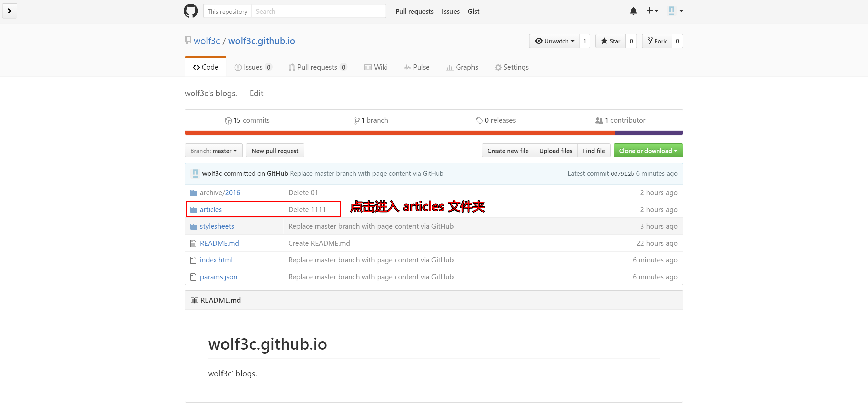Open the articles folder
Screen dimensions: 868x417
211,210
